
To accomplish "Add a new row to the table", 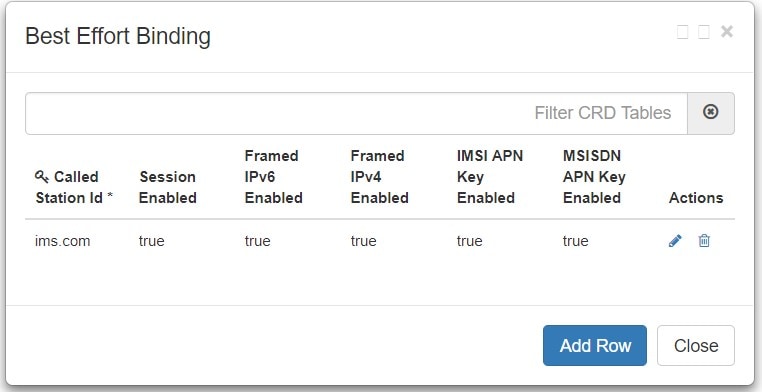I will [x=595, y=345].
